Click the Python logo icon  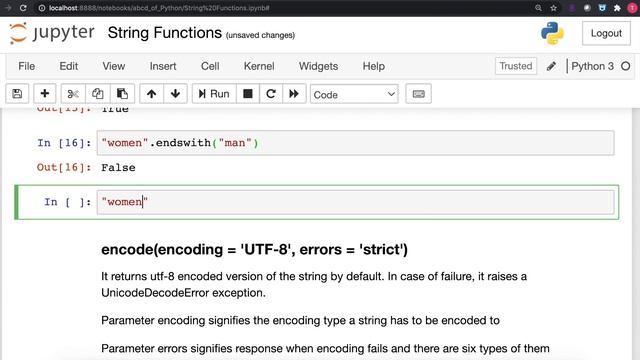point(552,33)
